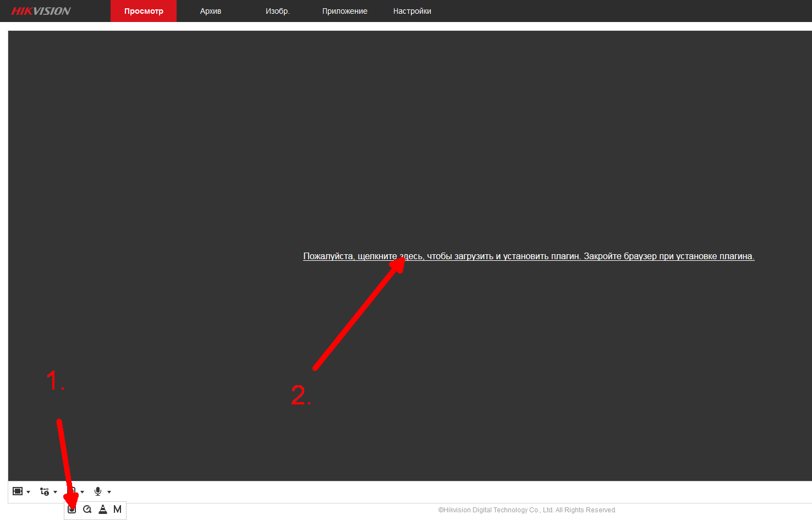Select the Webcomponents plugin icon
The width and height of the screenshot is (812, 520).
tap(72, 510)
